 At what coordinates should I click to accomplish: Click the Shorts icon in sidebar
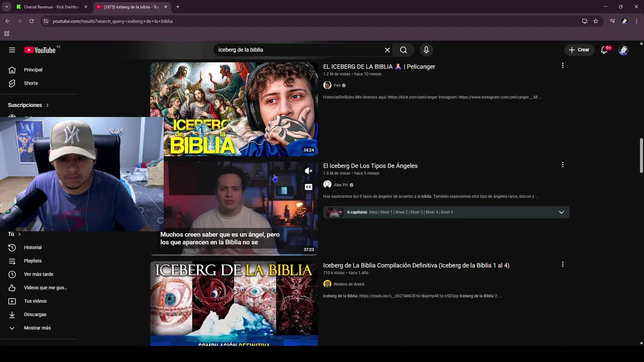tap(12, 83)
